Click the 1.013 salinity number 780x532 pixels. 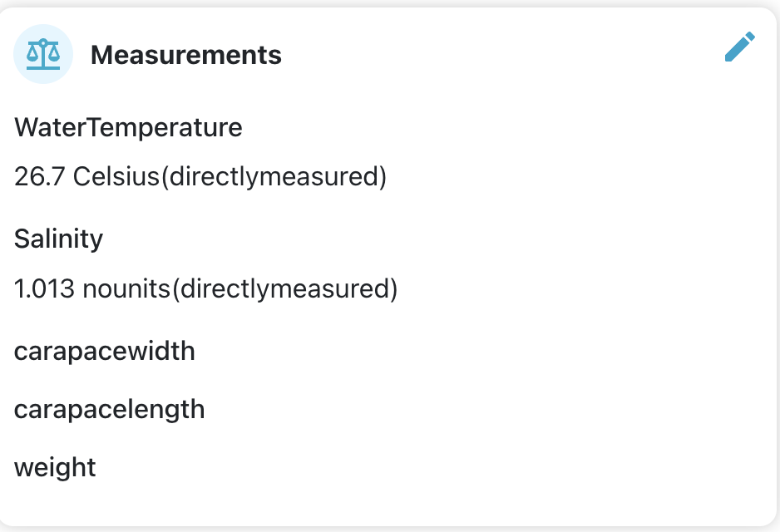(45, 289)
